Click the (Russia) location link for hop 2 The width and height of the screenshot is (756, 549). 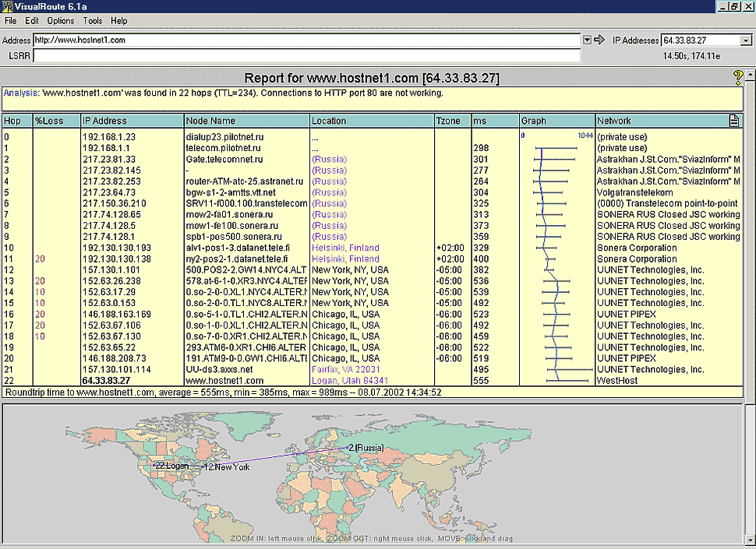click(330, 160)
